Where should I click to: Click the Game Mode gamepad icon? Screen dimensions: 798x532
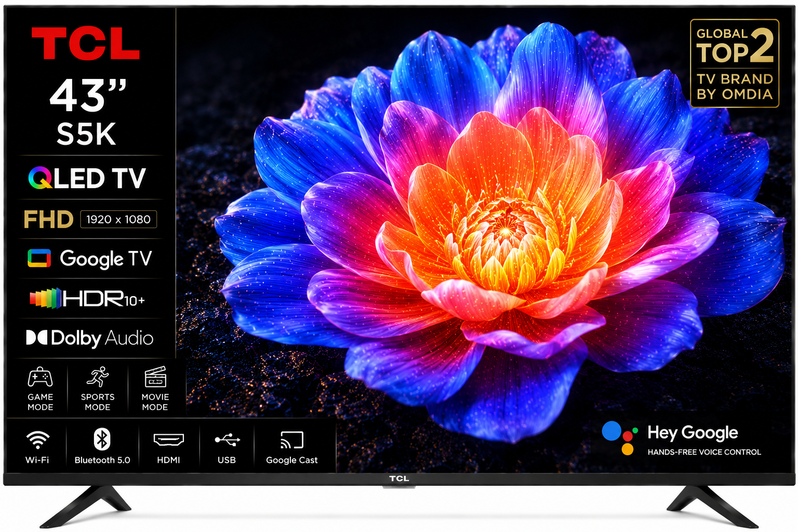(40, 378)
